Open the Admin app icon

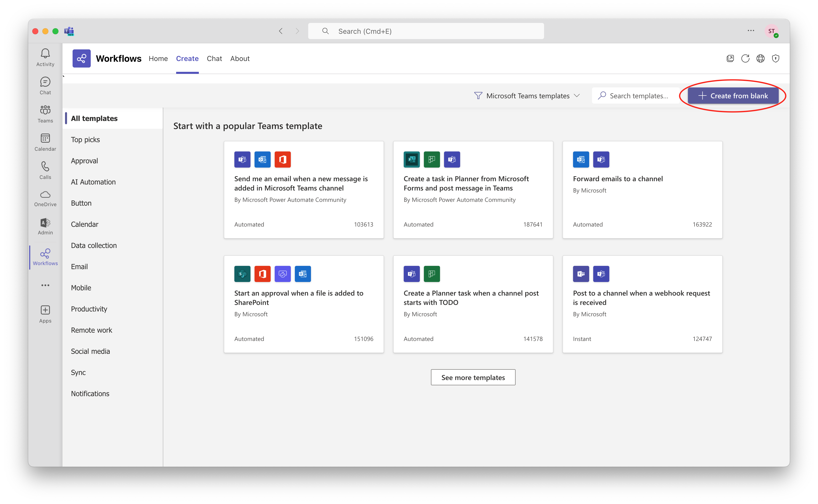point(45,226)
